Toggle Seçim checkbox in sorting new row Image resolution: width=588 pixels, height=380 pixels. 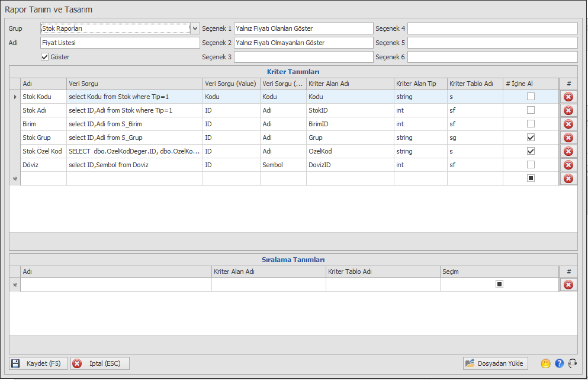[499, 284]
